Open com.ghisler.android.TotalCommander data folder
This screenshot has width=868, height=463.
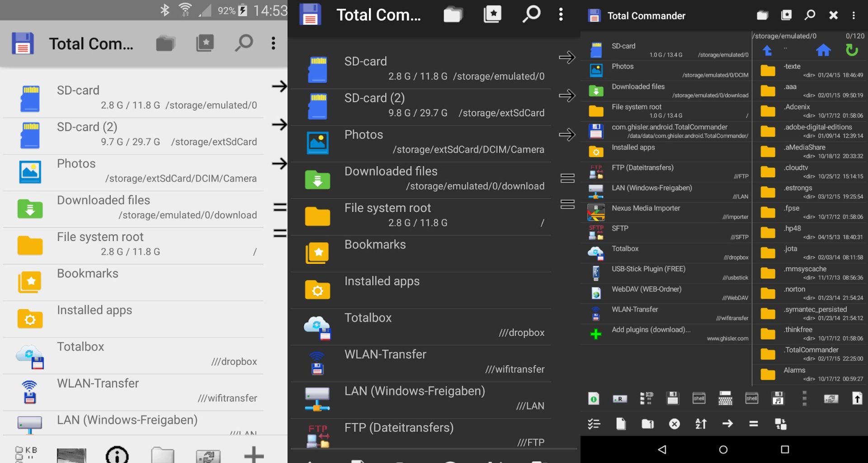pos(667,131)
